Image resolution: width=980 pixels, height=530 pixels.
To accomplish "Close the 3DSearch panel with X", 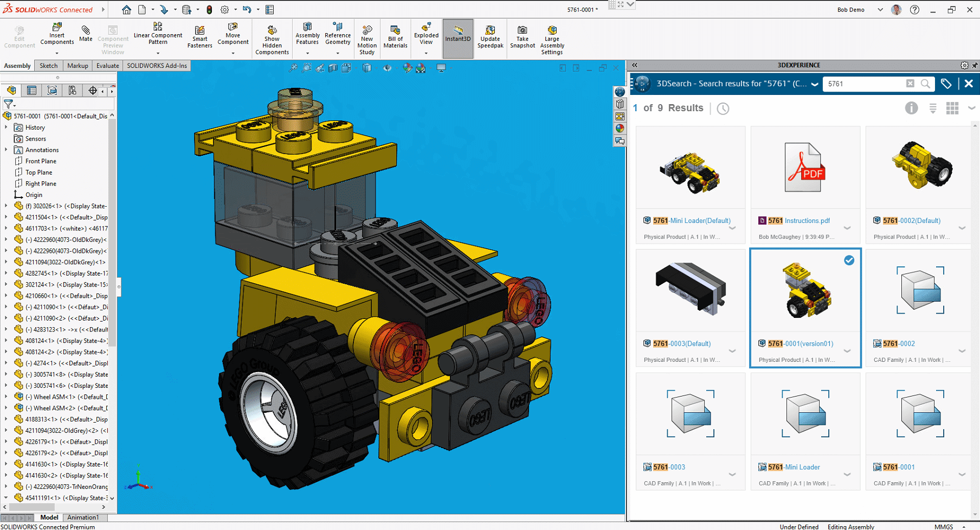I will [x=969, y=84].
